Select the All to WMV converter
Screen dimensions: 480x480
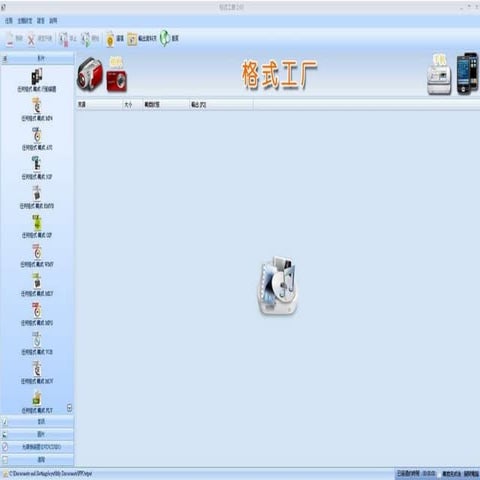37,255
